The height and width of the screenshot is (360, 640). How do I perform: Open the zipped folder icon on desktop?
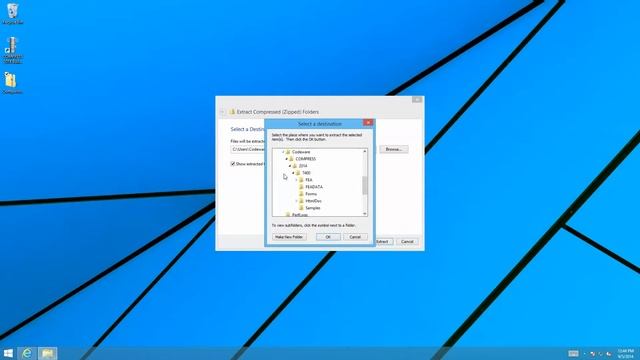tap(12, 83)
